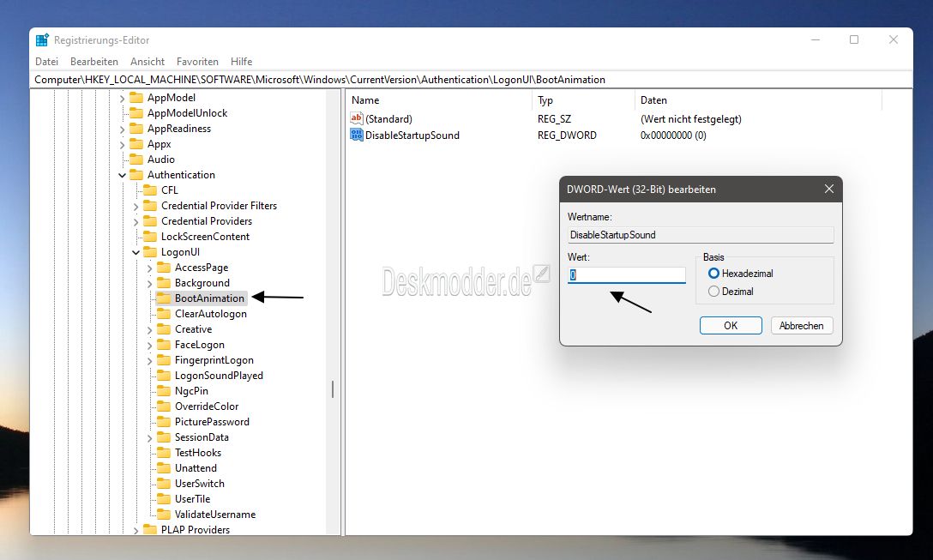Click the DisableStartupSound DWORD value icon
The width and height of the screenshot is (933, 560).
tap(357, 135)
